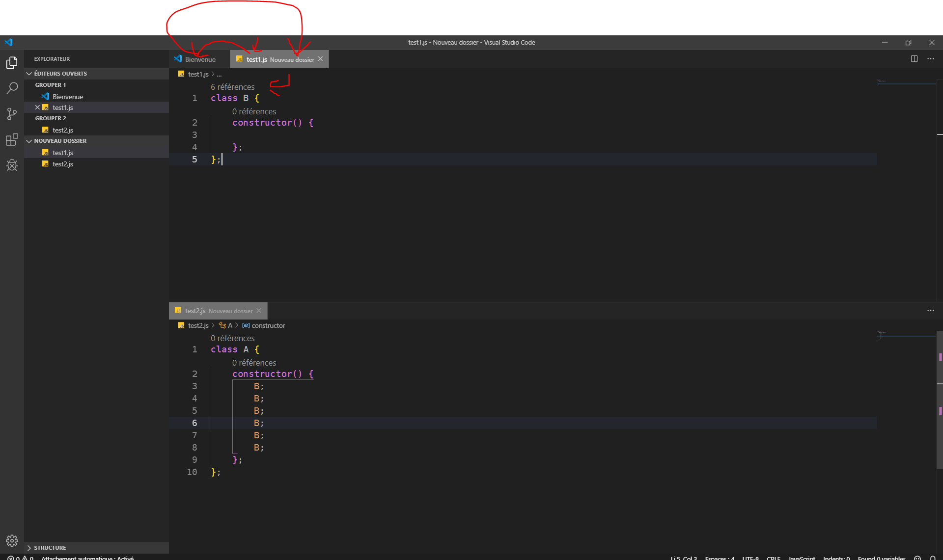Screen dimensions: 943x560
Task: Open the Manage gear icon at bottom
Action: [x=12, y=540]
